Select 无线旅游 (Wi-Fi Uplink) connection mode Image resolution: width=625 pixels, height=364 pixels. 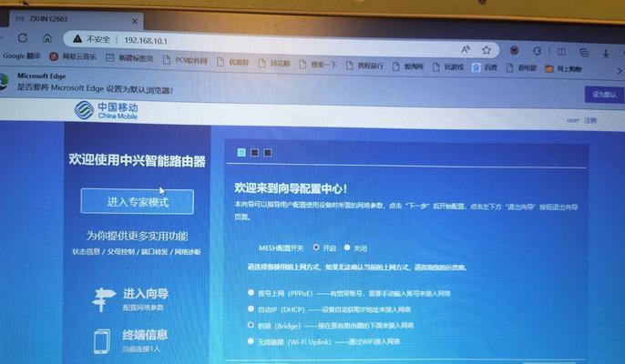point(251,341)
